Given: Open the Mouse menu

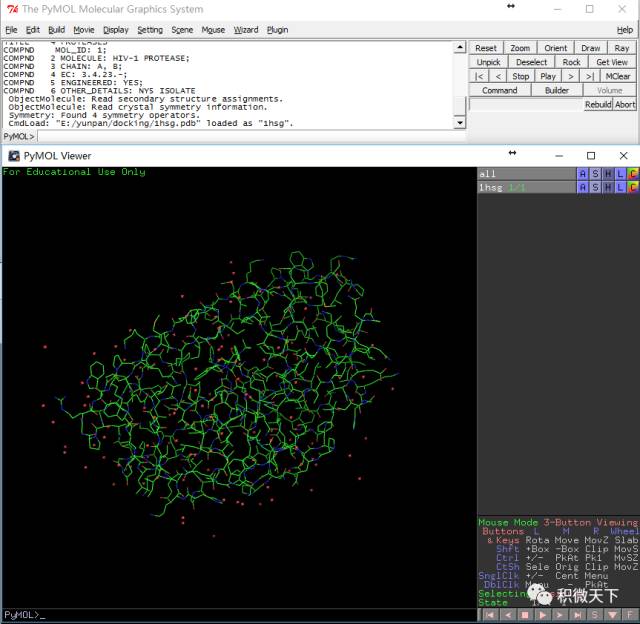Looking at the screenshot, I should point(213,30).
